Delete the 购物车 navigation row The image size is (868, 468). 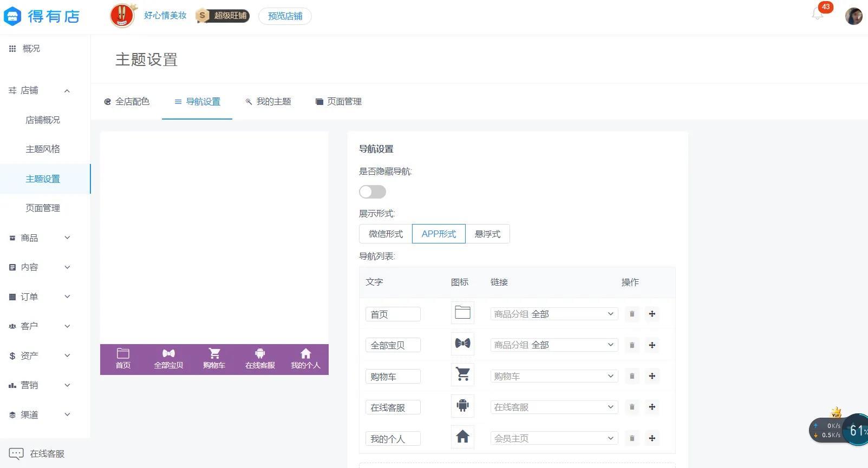click(632, 376)
